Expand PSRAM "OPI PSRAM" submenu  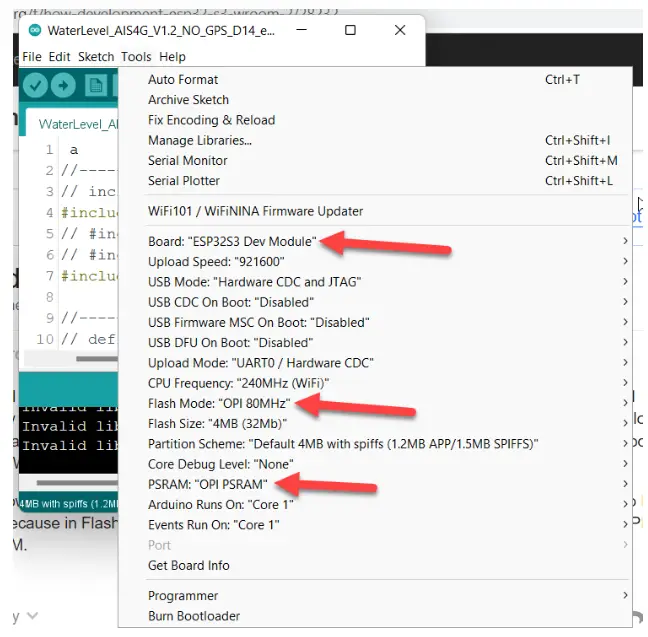pyautogui.click(x=375, y=484)
